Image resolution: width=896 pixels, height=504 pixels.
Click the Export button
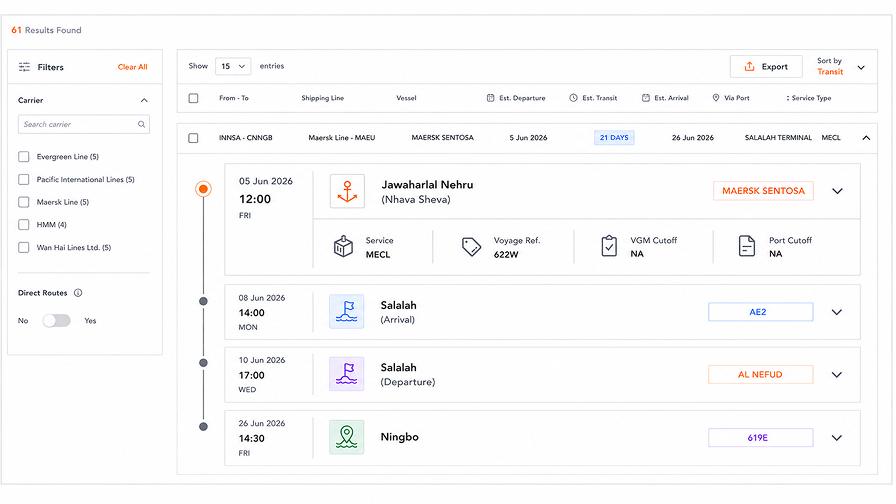766,66
